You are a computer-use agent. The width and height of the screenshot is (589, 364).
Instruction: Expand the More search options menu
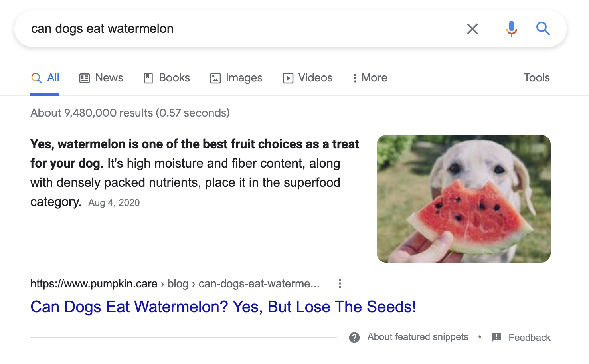tap(369, 78)
